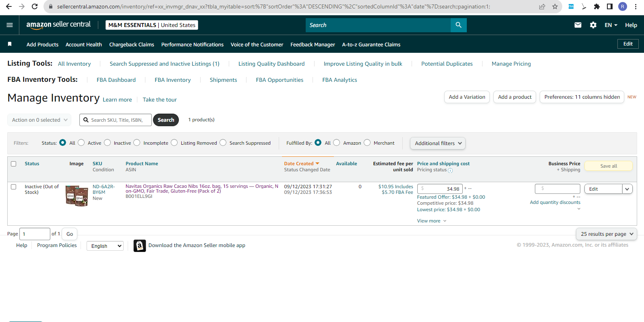Open the 25 results per page dropdown

pyautogui.click(x=607, y=234)
